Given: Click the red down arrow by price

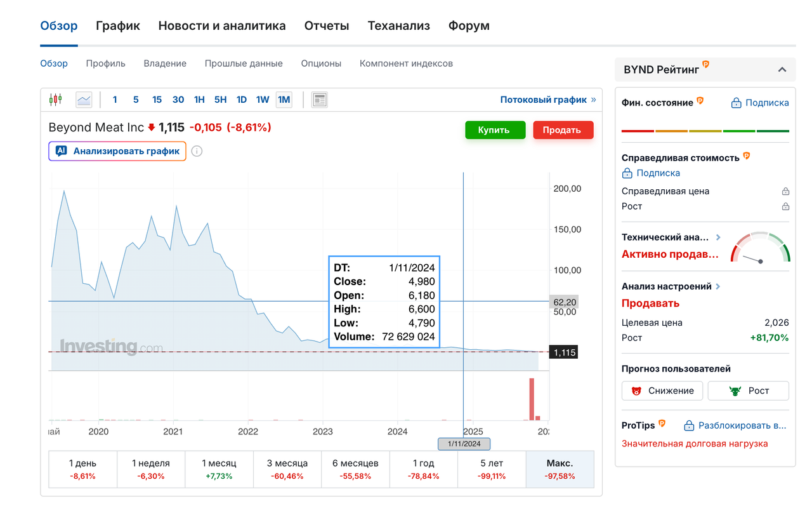Looking at the screenshot, I should point(151,128).
